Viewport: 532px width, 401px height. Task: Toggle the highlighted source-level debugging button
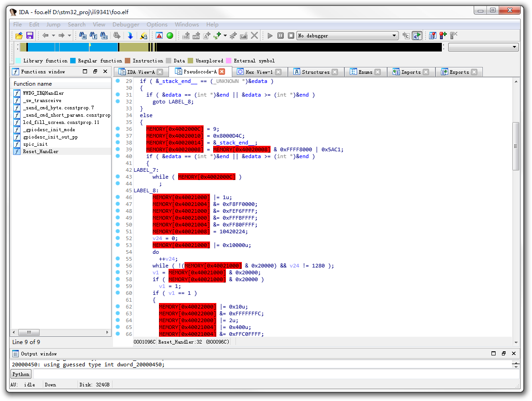(x=417, y=36)
